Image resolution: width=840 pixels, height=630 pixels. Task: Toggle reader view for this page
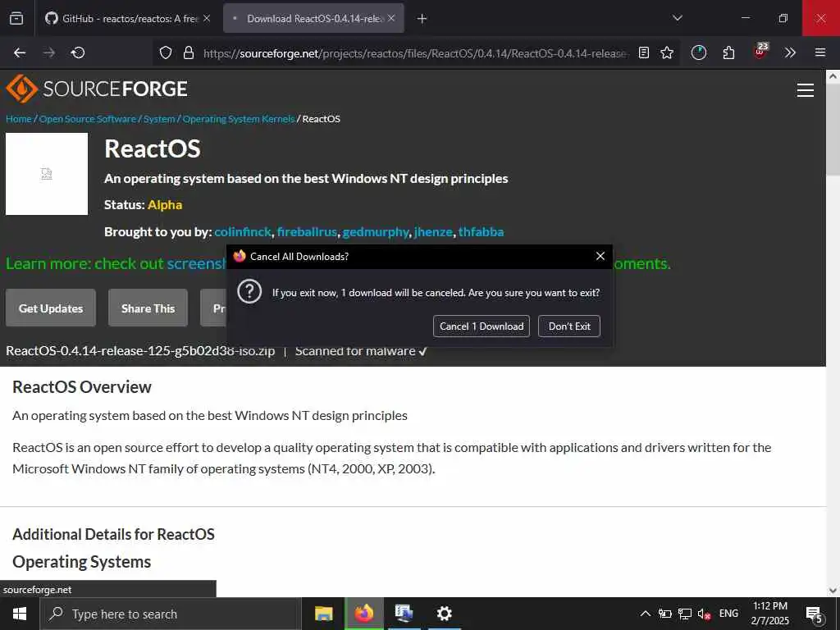point(644,52)
